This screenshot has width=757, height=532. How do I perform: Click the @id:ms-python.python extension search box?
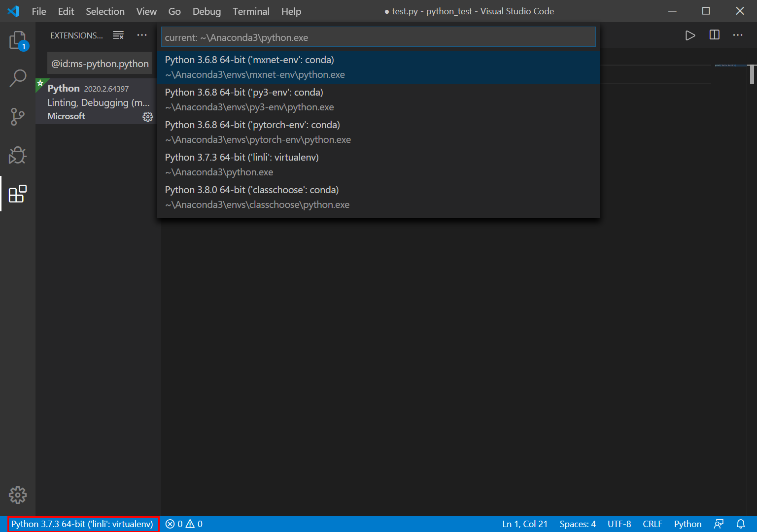pyautogui.click(x=100, y=64)
